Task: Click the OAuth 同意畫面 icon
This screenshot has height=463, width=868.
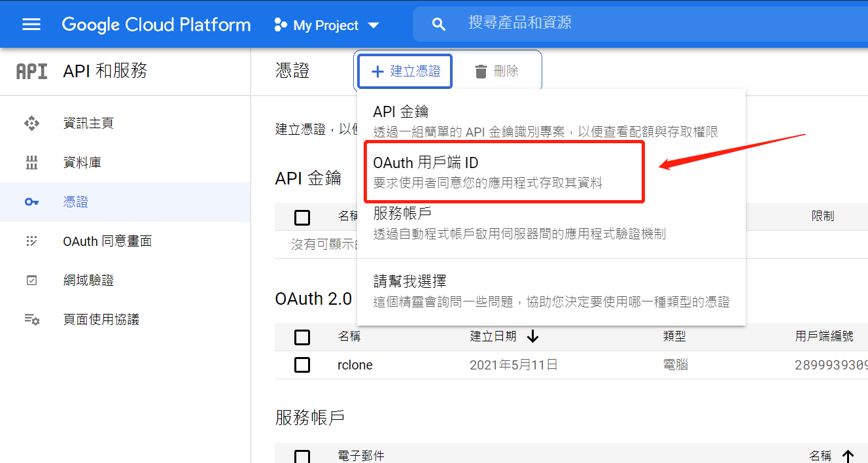Action: click(31, 241)
